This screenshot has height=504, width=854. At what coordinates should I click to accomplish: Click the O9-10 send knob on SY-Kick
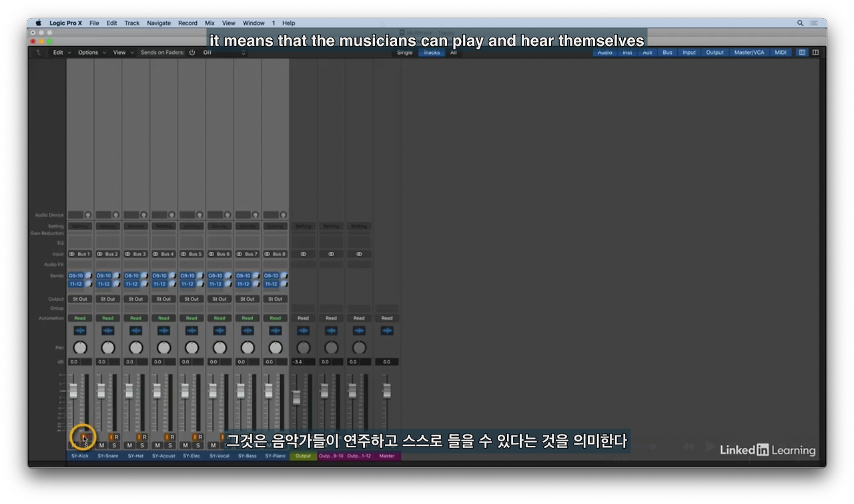(88, 275)
